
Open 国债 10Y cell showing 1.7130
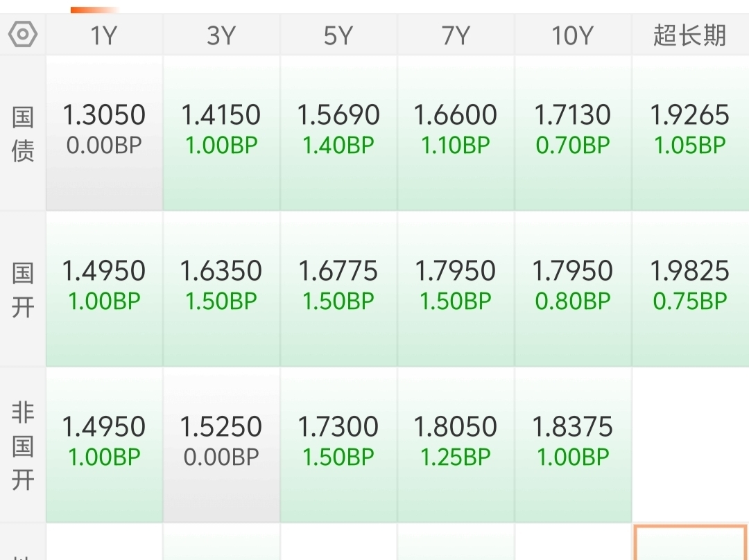pyautogui.click(x=573, y=133)
